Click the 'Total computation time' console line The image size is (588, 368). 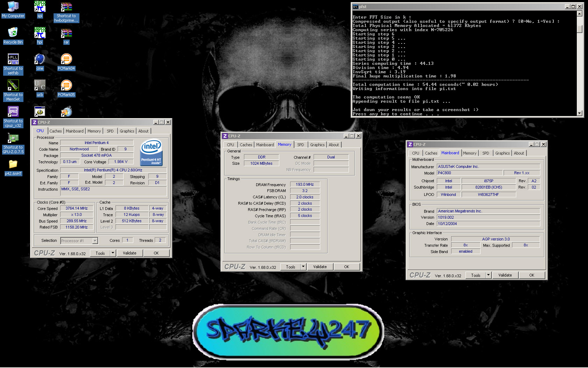(x=425, y=84)
